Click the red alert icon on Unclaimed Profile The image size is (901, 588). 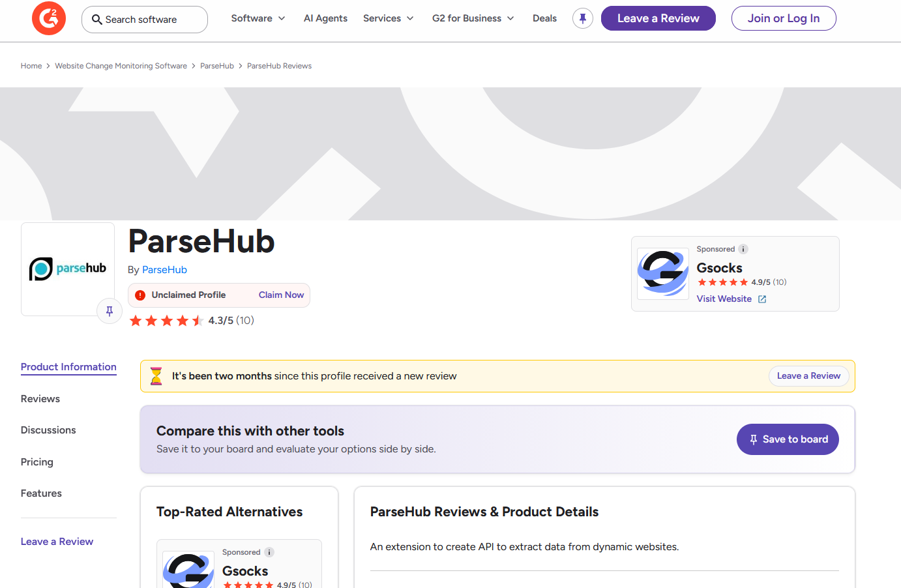click(140, 295)
